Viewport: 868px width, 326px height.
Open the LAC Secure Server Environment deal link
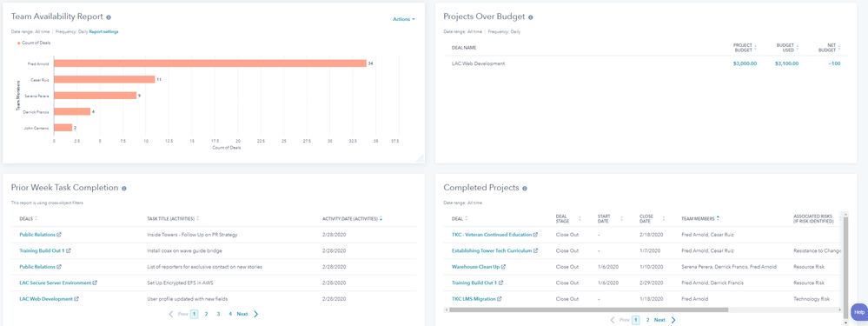click(x=56, y=283)
